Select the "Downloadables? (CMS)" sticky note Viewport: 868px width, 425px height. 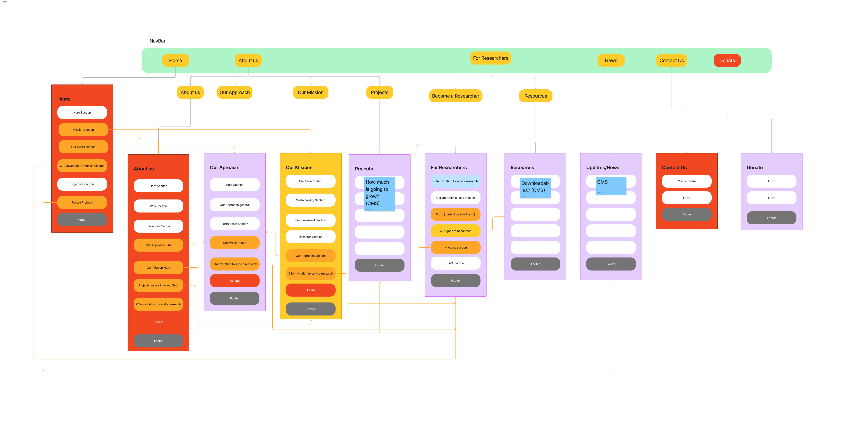coord(535,188)
